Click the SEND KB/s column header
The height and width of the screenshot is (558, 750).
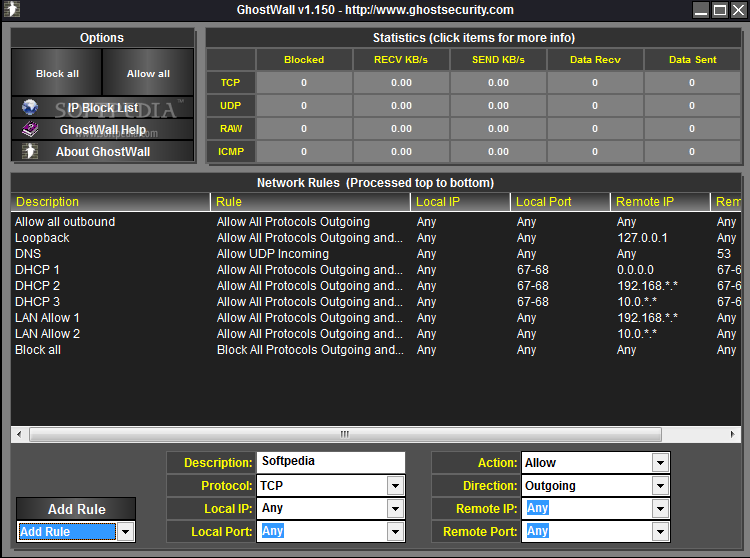[x=498, y=60]
